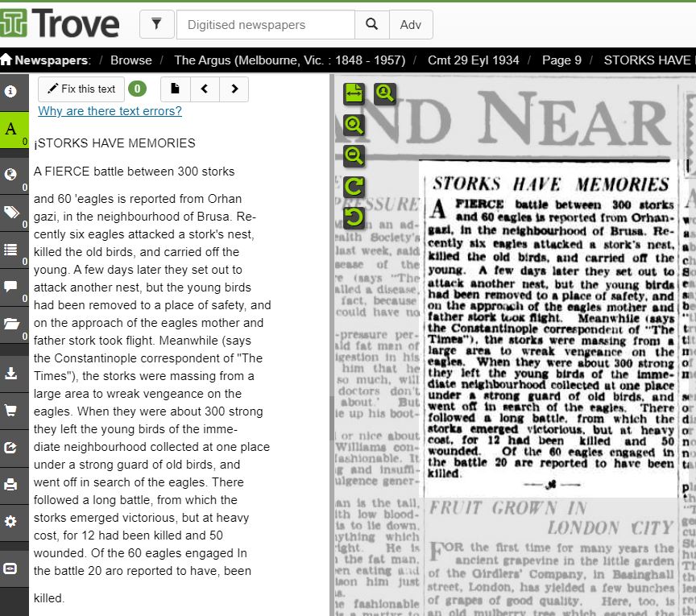Viewport: 696px width, 616px height.
Task: Click line 'A FIERCE battle between 300 storks'
Action: tap(134, 172)
